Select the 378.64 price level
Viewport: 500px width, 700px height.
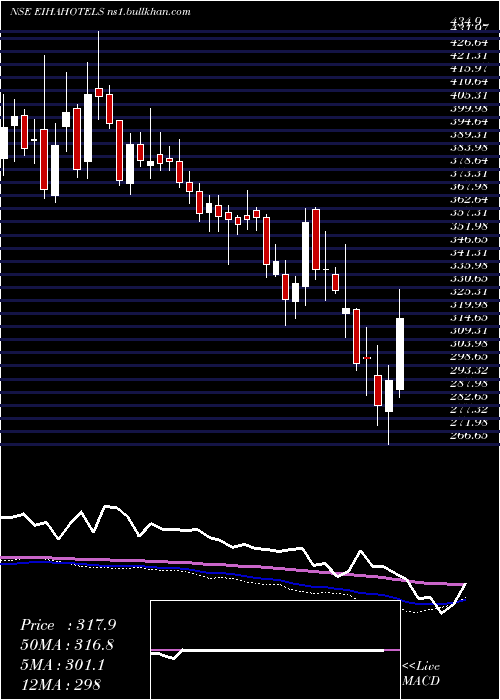pos(467,161)
